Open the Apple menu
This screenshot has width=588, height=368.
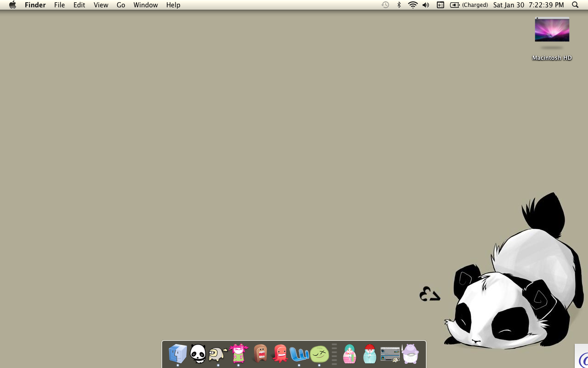click(13, 5)
